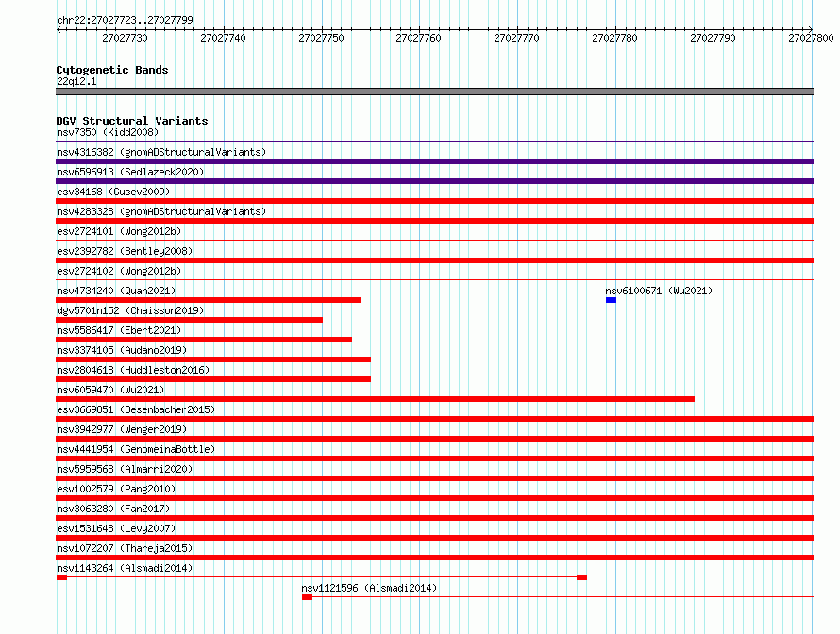Click nsv1121596 (Alsmadi2014) label
The height and width of the screenshot is (634, 840).
[369, 588]
